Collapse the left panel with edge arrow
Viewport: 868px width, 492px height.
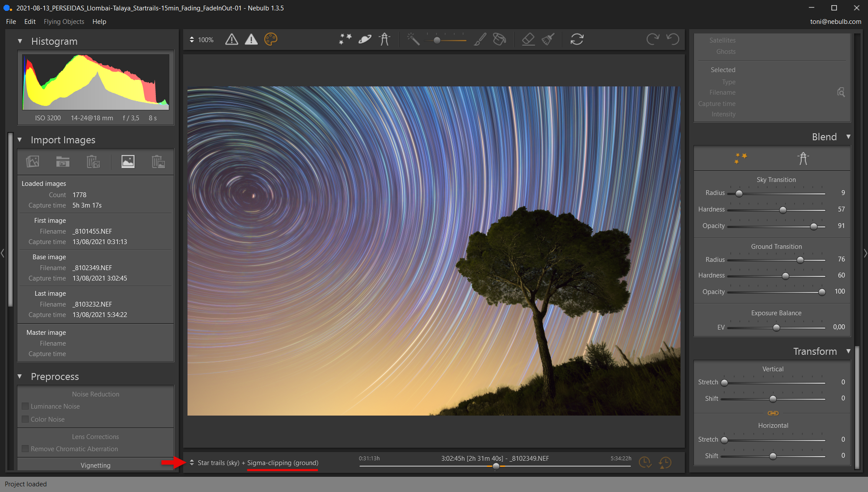tap(3, 253)
